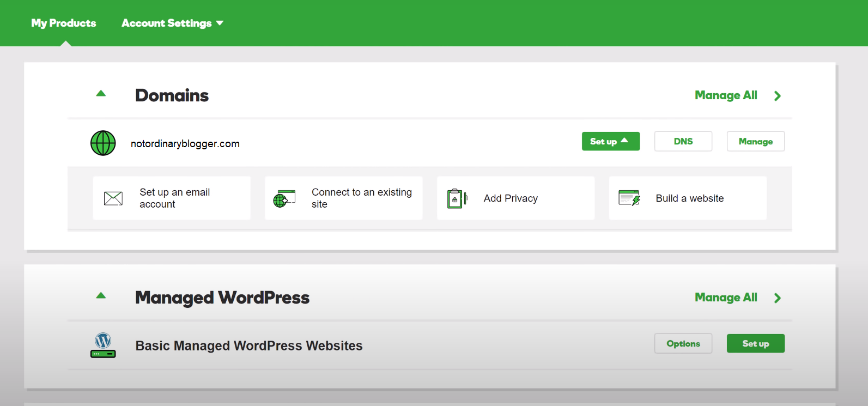The height and width of the screenshot is (406, 868).
Task: Open the Account Settings dropdown
Action: pyautogui.click(x=172, y=23)
